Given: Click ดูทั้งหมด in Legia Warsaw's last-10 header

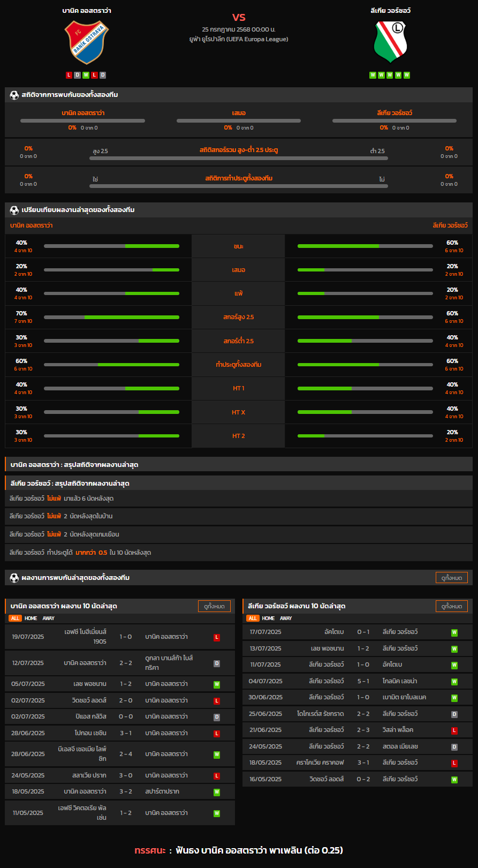Looking at the screenshot, I should pos(452,606).
